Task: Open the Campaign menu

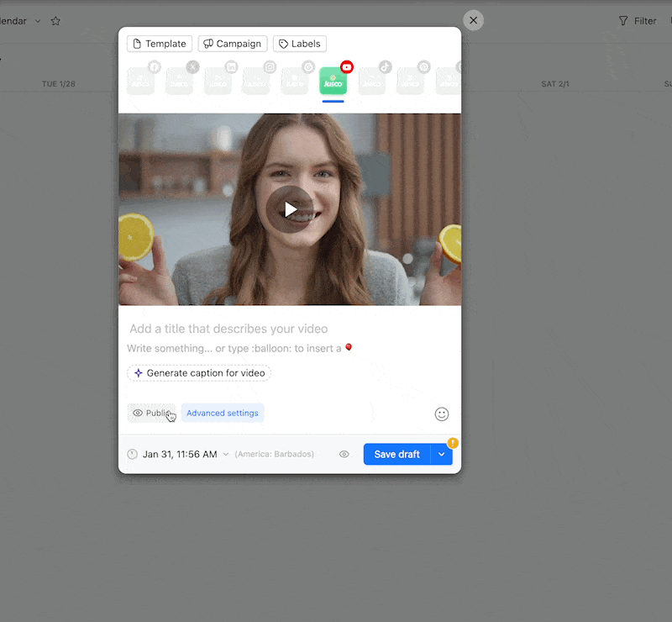Action: [x=233, y=44]
